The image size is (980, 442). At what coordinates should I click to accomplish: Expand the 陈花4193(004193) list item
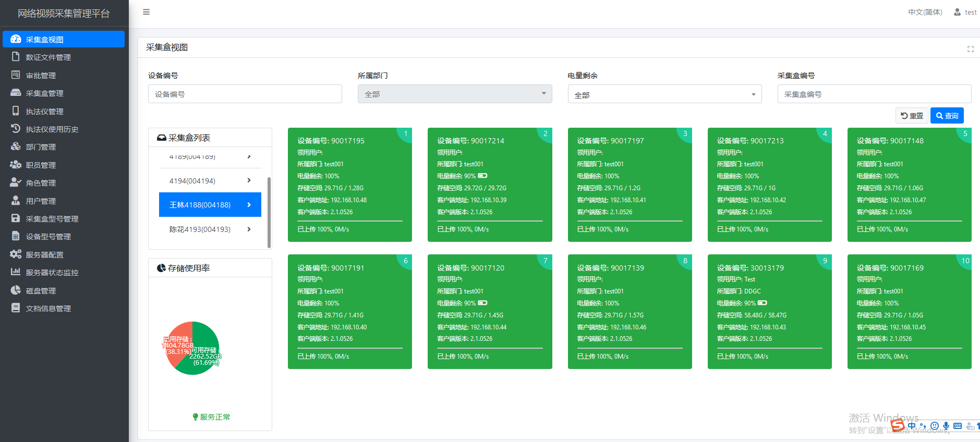click(x=210, y=229)
